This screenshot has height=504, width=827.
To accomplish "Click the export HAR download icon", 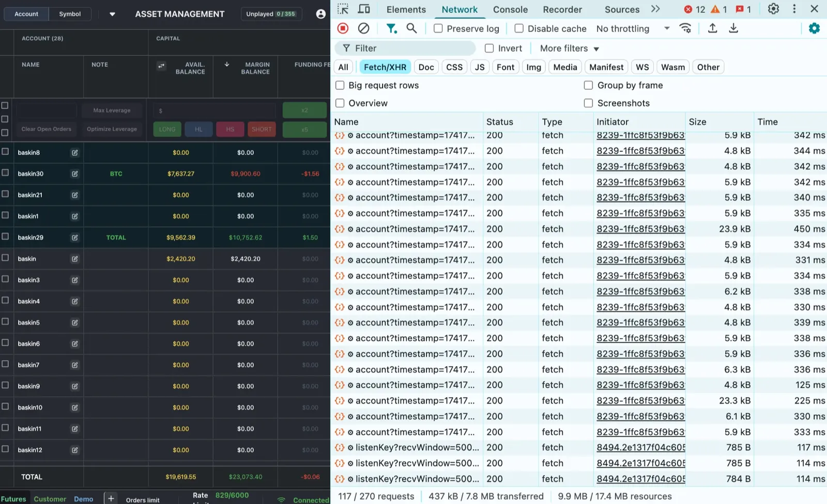I will tap(733, 28).
